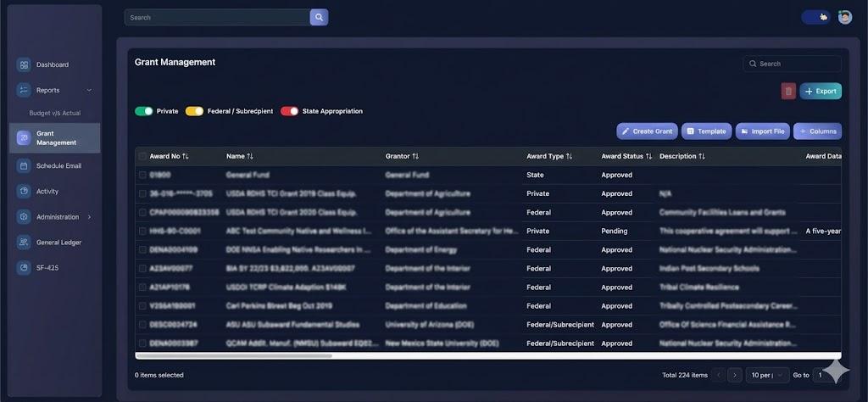Click the Total 224 items text
This screenshot has width=868, height=402.
pyautogui.click(x=685, y=375)
